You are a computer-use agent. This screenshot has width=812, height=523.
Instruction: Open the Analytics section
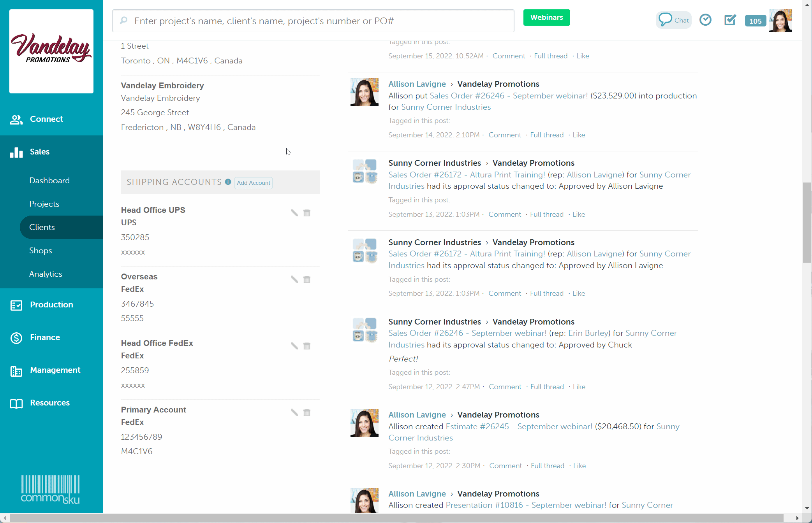tap(46, 274)
